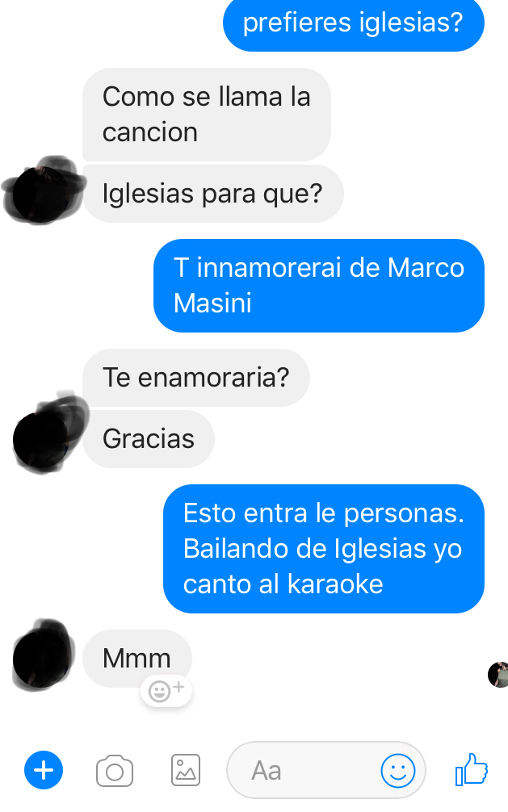This screenshot has width=508, height=812.
Task: Open the photo gallery picture icon
Action: (x=186, y=770)
